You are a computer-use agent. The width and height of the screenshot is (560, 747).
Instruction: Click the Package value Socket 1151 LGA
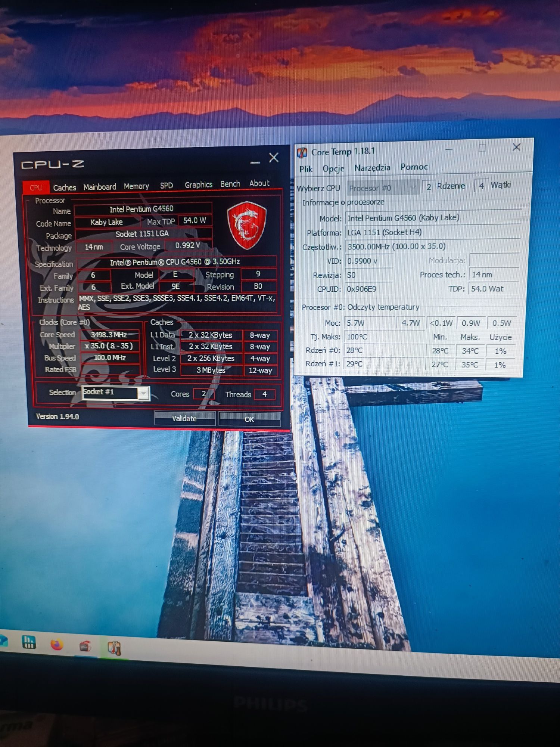pos(143,234)
